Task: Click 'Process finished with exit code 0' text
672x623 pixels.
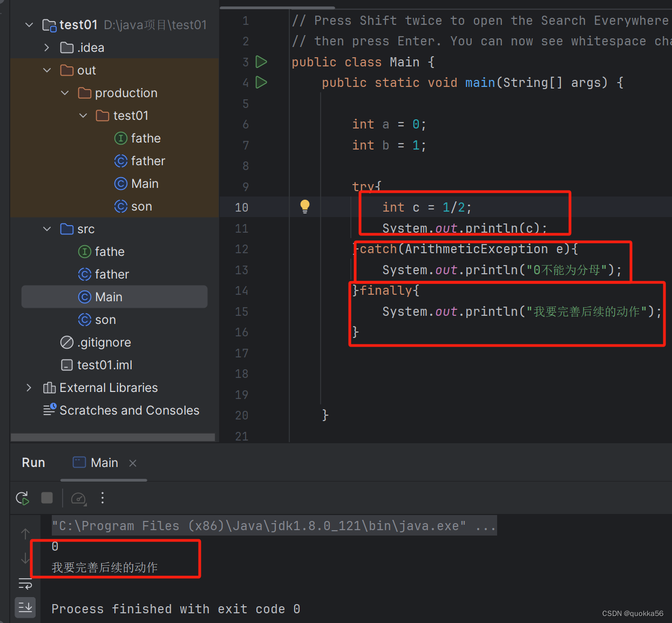Action: click(x=175, y=609)
